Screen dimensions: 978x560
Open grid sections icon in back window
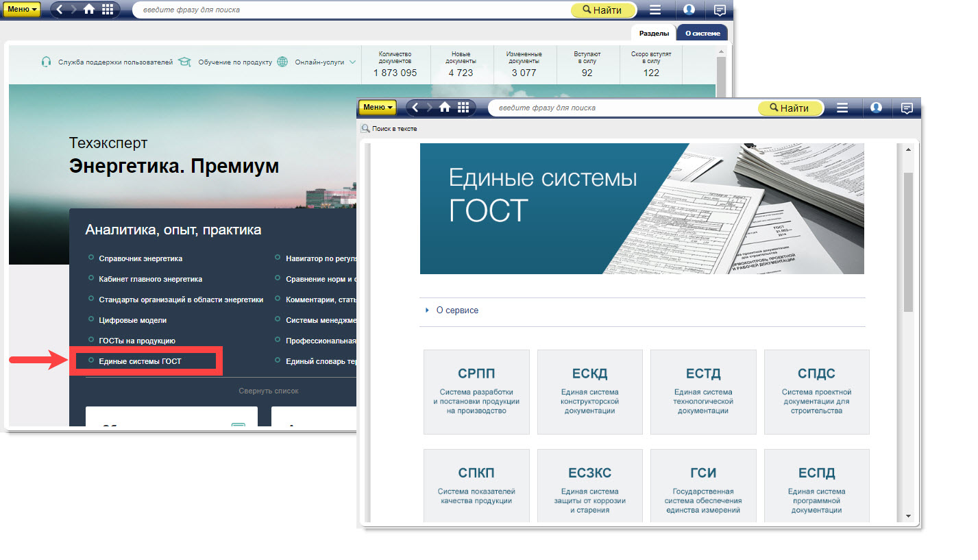coord(108,10)
